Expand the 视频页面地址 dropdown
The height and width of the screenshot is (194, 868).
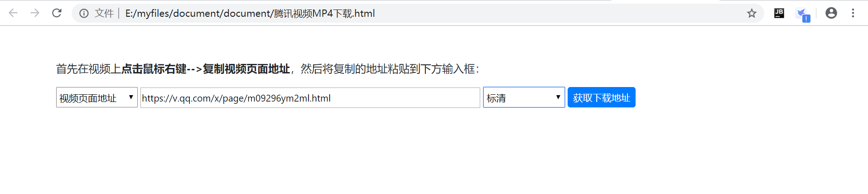click(97, 97)
